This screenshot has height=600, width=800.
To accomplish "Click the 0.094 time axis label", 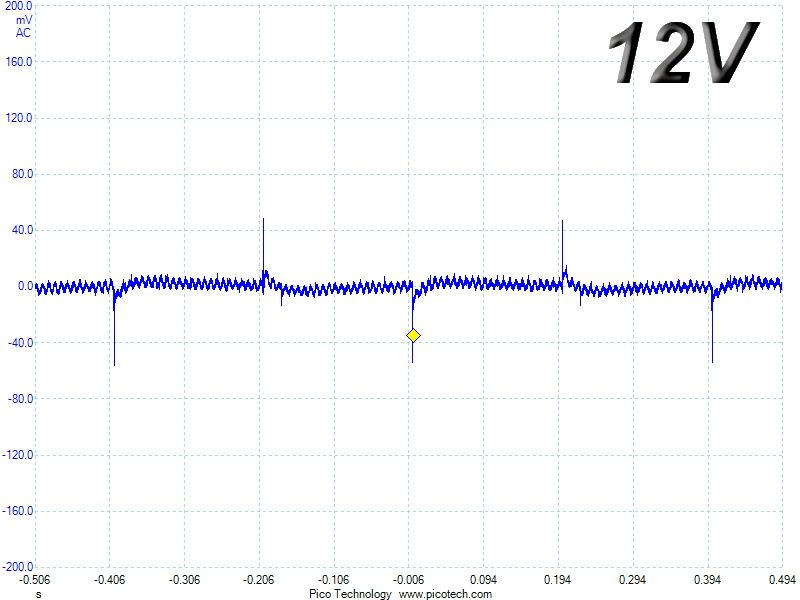I will 483,580.
